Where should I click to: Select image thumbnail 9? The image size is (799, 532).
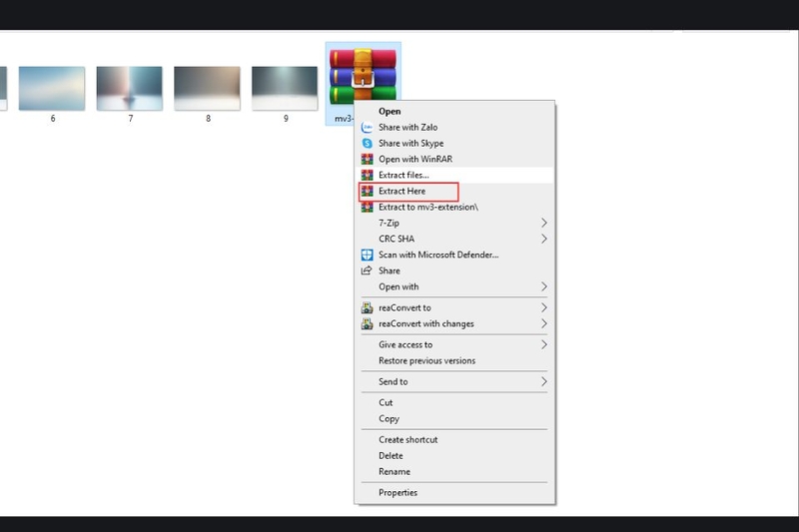click(285, 88)
